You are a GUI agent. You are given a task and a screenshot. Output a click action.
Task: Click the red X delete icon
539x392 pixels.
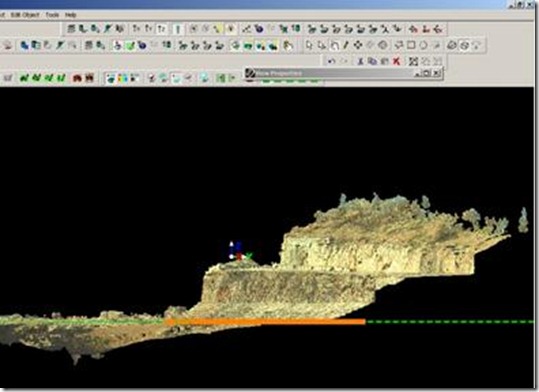pos(396,61)
